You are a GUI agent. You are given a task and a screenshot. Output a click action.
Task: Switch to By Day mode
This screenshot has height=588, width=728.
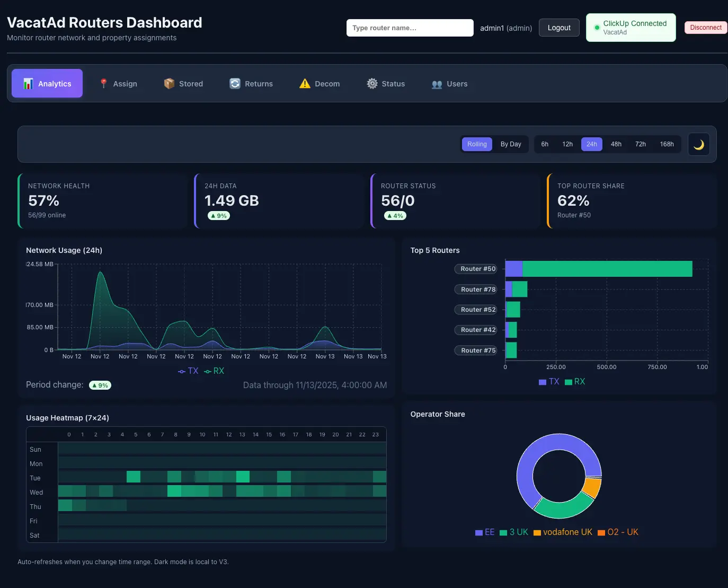click(510, 144)
